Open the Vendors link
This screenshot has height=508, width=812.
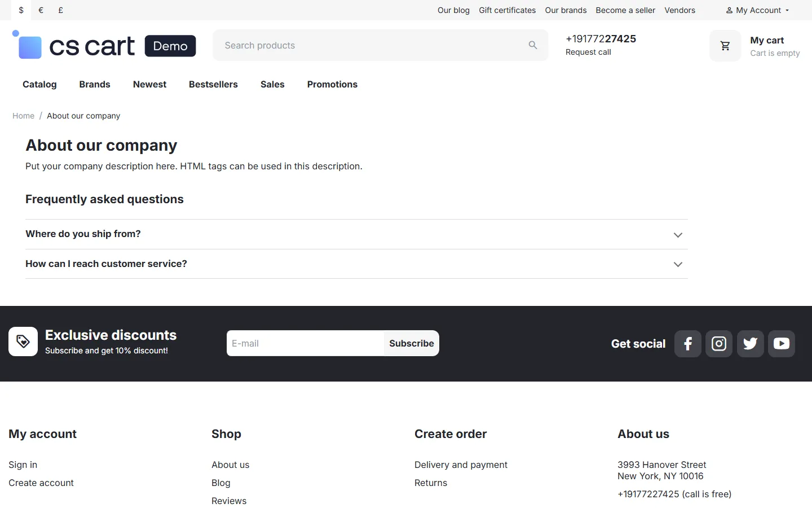pyautogui.click(x=679, y=10)
